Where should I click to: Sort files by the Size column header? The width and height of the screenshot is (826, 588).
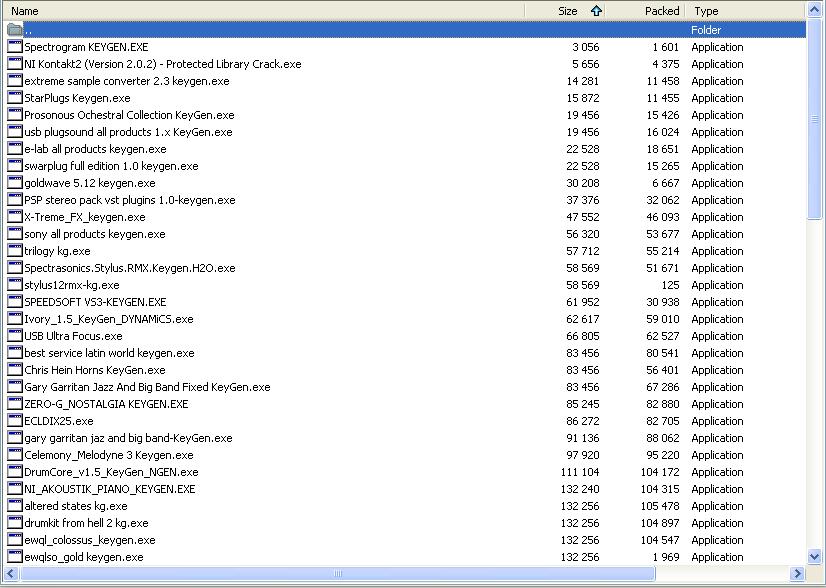point(564,11)
